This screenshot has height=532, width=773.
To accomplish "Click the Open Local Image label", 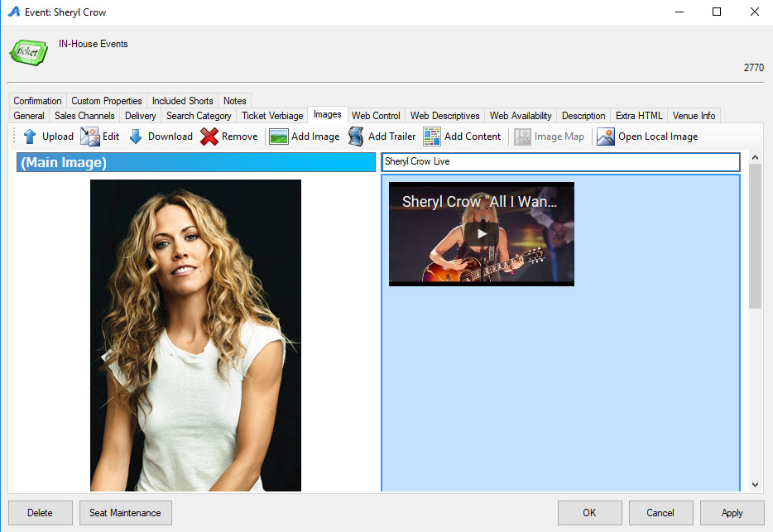I will pyautogui.click(x=658, y=137).
